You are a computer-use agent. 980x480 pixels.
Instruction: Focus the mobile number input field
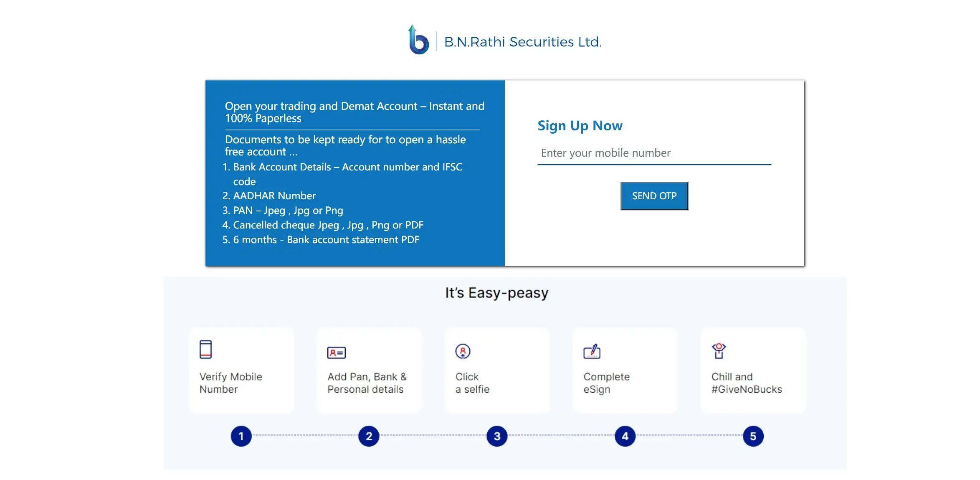(x=654, y=153)
